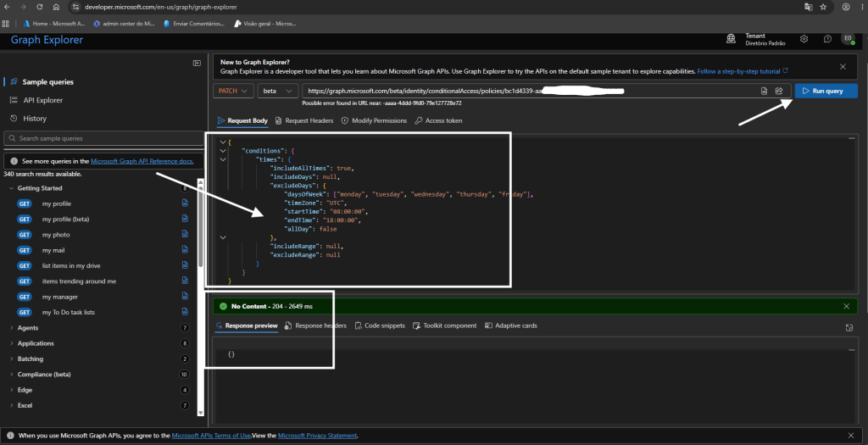Select the Code snippets tab
Image resolution: width=868 pixels, height=445 pixels.
[380, 325]
